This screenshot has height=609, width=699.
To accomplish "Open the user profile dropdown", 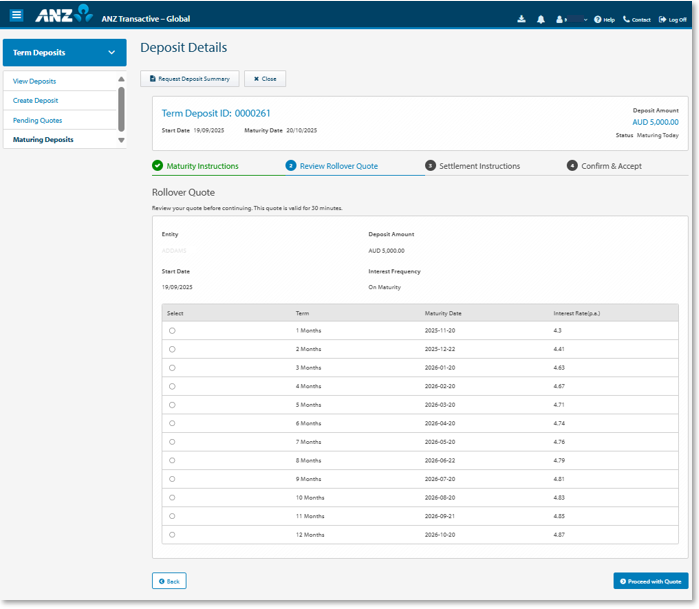I will click(573, 19).
